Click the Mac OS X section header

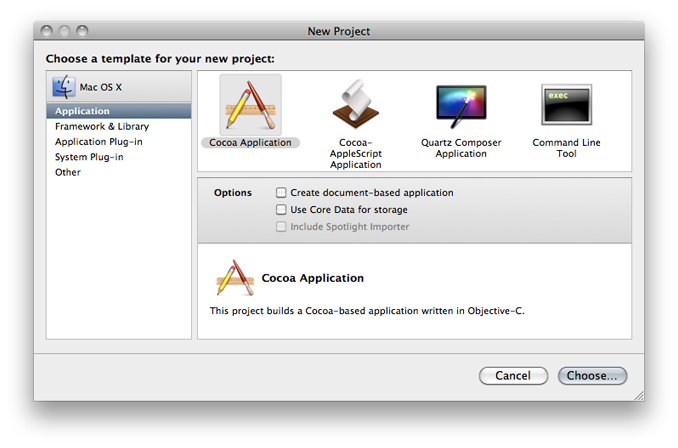(100, 88)
